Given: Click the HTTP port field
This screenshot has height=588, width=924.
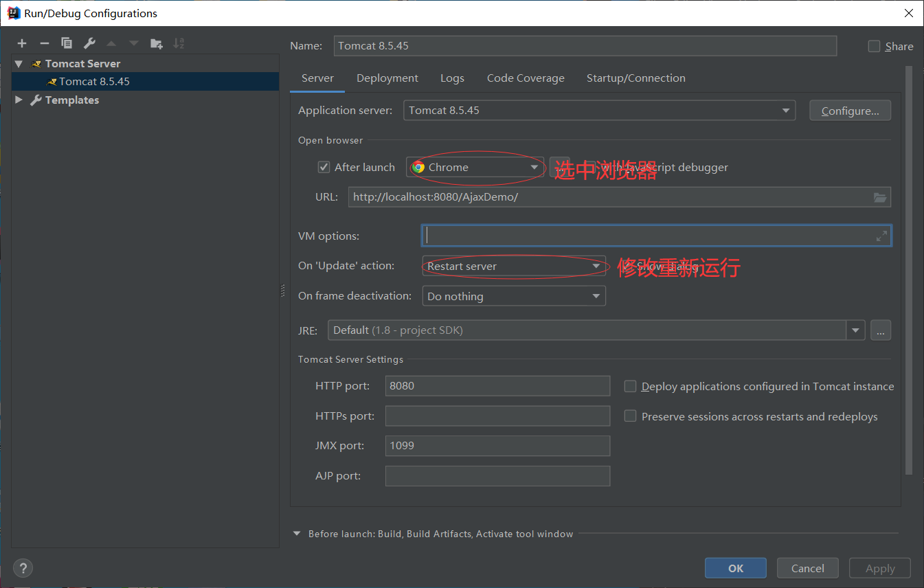Looking at the screenshot, I should click(498, 386).
